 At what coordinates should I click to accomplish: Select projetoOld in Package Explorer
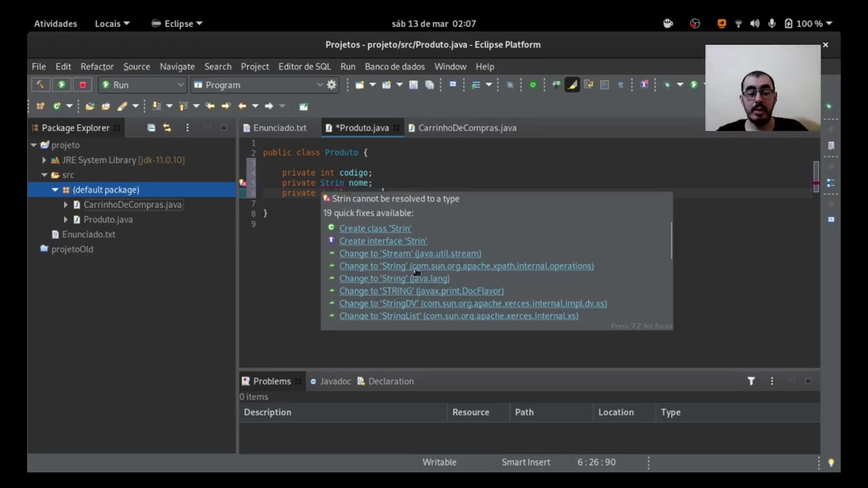coord(72,249)
